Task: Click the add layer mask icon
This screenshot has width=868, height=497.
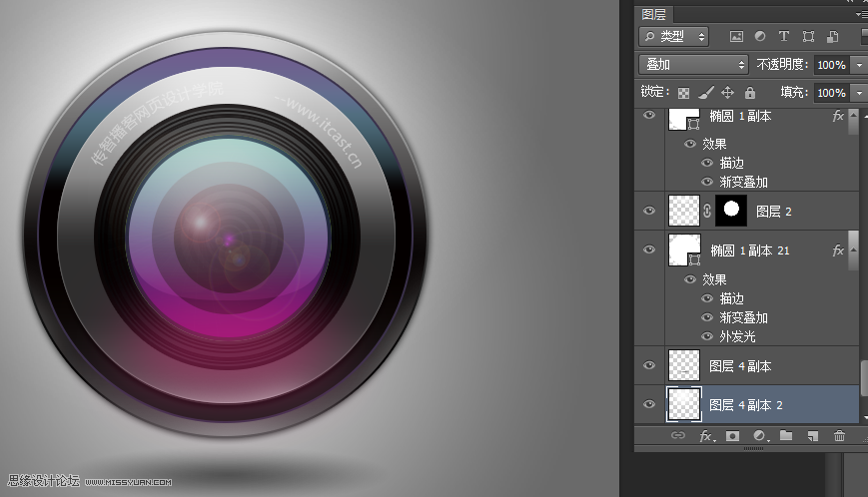Action: coord(732,436)
